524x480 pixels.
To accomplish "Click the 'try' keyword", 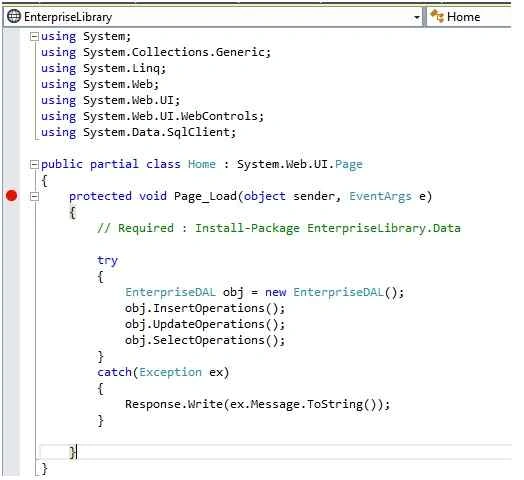I will 108,260.
